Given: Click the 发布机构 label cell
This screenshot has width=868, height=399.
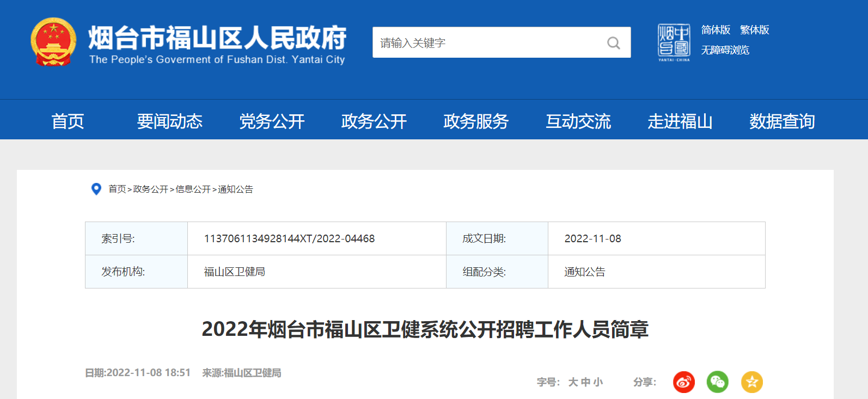Looking at the screenshot, I should [137, 272].
